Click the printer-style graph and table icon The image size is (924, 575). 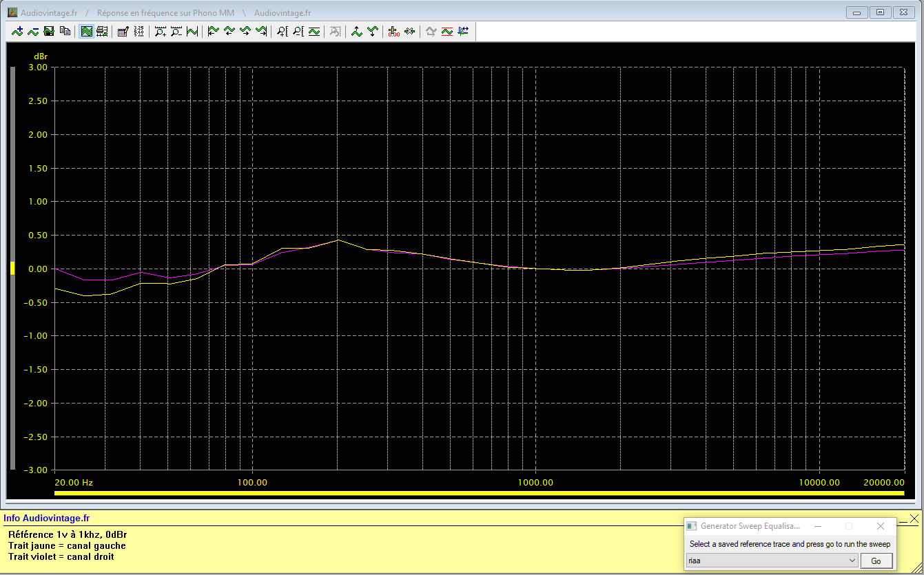point(102,31)
